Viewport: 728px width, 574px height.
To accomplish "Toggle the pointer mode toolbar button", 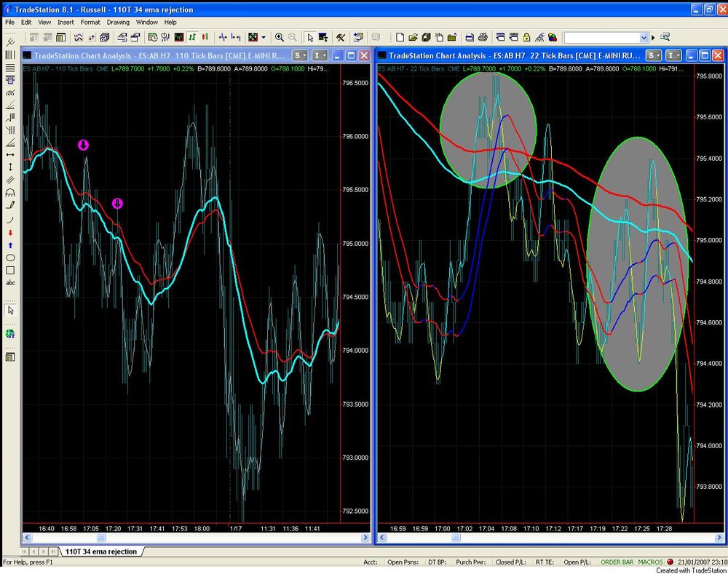I will pos(309,37).
